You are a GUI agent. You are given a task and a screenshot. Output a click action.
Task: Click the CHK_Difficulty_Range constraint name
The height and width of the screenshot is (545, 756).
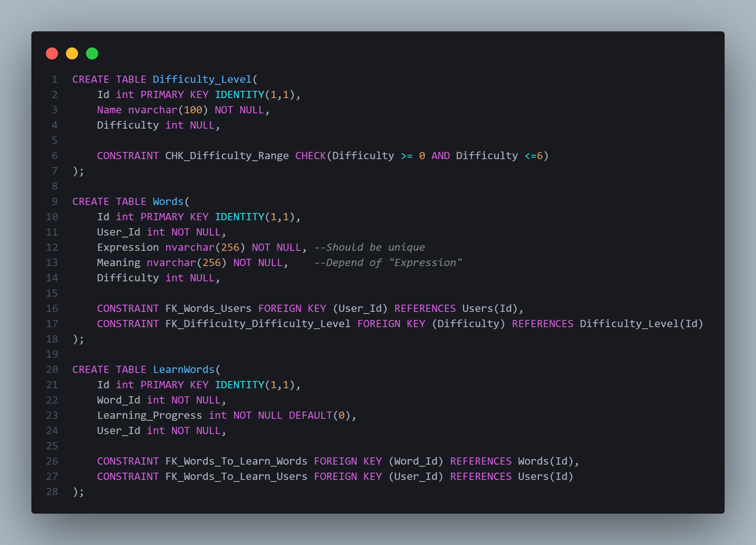tap(227, 156)
